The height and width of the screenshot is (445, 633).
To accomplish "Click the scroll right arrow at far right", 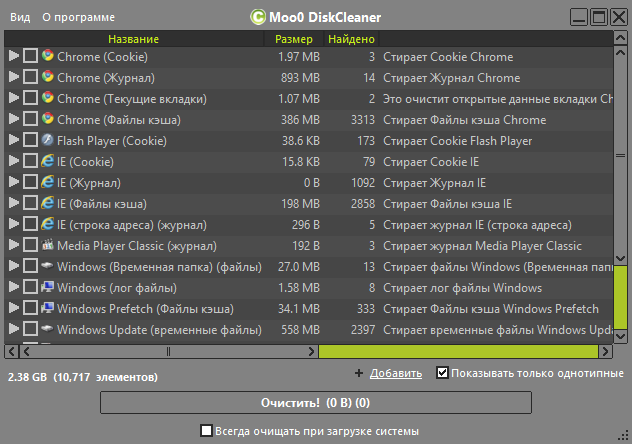I will pyautogui.click(x=605, y=352).
